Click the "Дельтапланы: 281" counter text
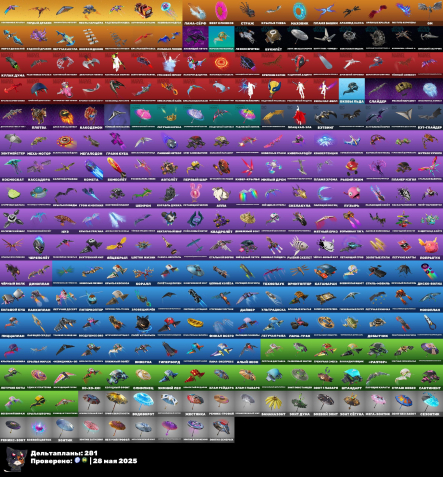Image resolution: width=443 pixels, height=477 pixels. [x=64, y=453]
